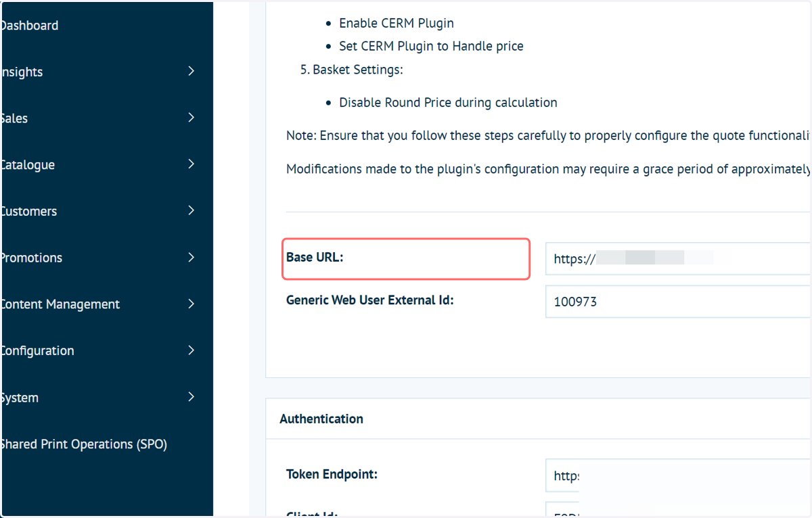Click the Authentication section heading

(x=321, y=419)
